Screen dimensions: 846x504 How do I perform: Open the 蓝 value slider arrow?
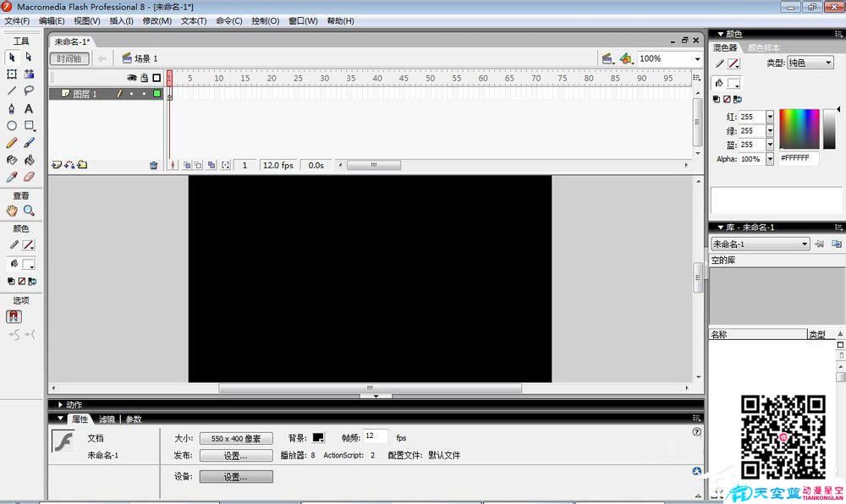(770, 145)
